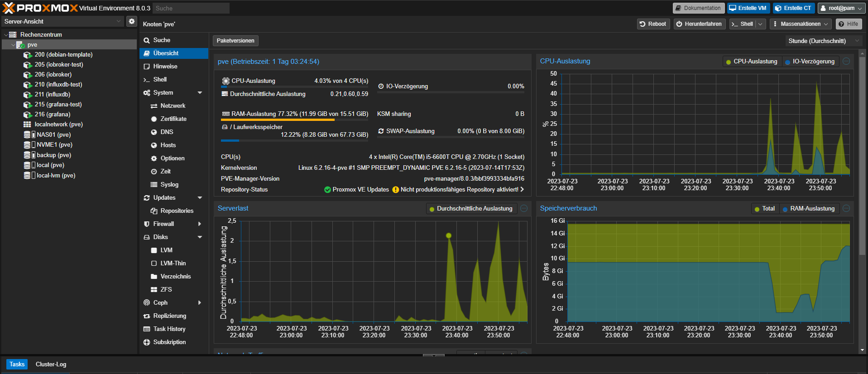This screenshot has width=868, height=374.
Task: Click the gear icon beside Server-Ansicht
Action: coord(131,21)
